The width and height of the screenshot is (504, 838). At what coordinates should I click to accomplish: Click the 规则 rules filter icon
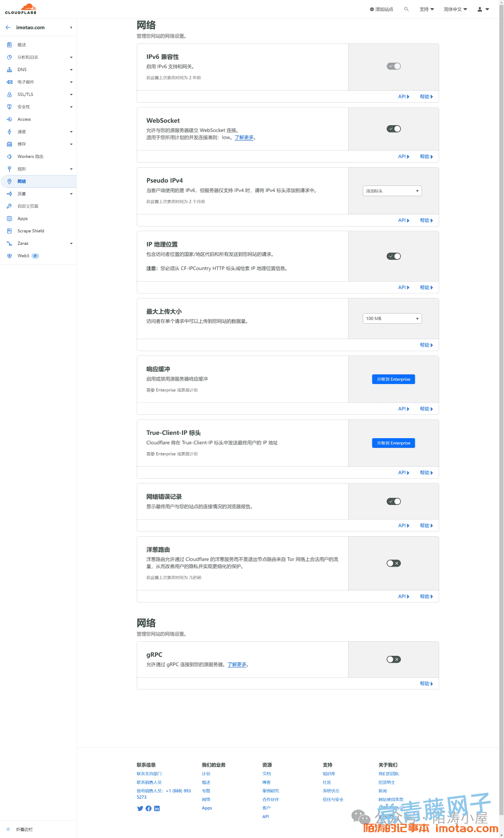[9, 169]
